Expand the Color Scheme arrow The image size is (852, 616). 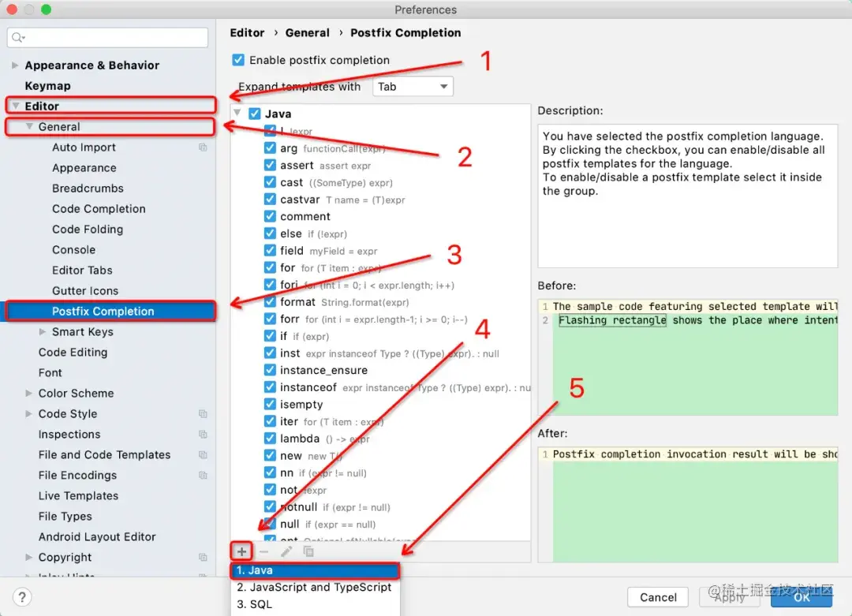coord(29,393)
